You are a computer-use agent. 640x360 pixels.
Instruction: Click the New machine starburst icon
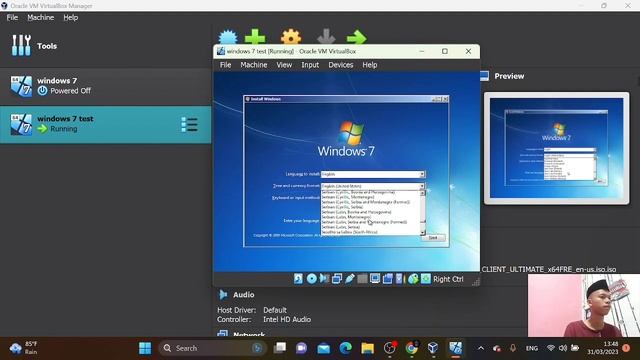coord(228,37)
